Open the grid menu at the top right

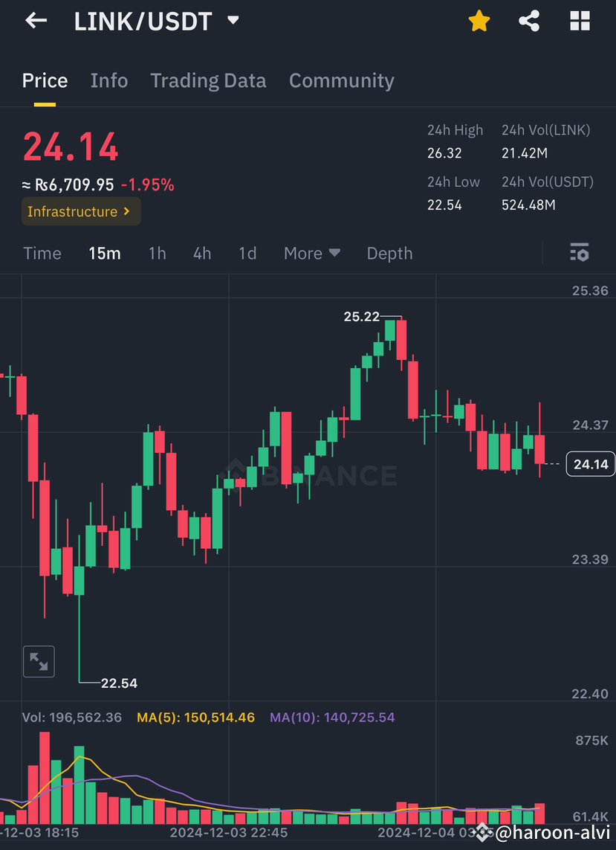coord(579,21)
